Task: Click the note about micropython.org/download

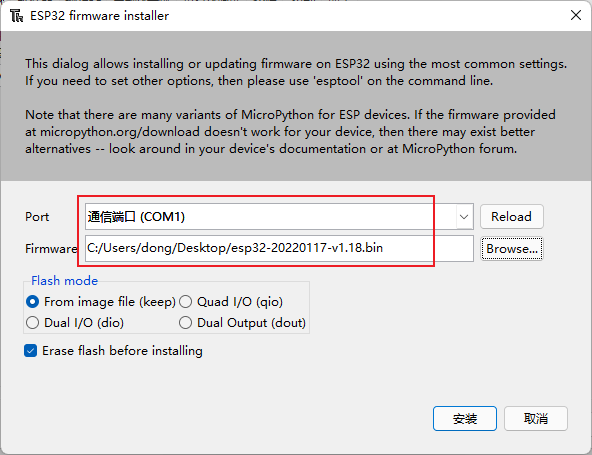Action: pyautogui.click(x=290, y=132)
